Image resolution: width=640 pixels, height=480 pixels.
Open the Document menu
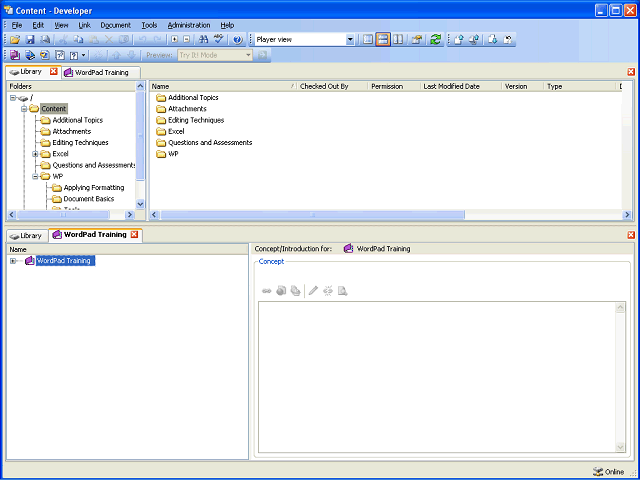(x=116, y=25)
